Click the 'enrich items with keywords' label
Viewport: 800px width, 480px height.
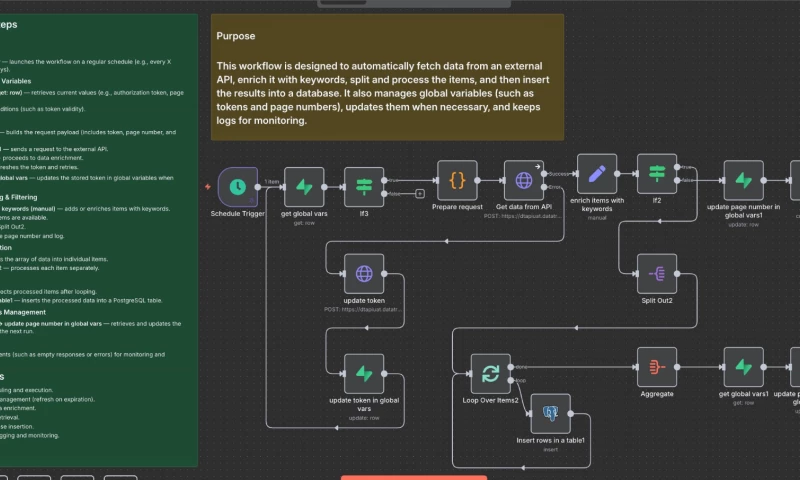(597, 205)
